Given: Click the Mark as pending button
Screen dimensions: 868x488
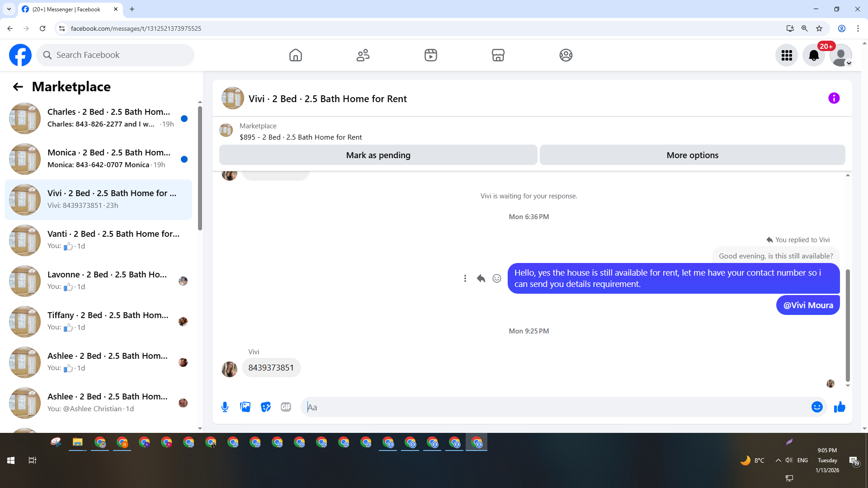Looking at the screenshot, I should pos(378,155).
